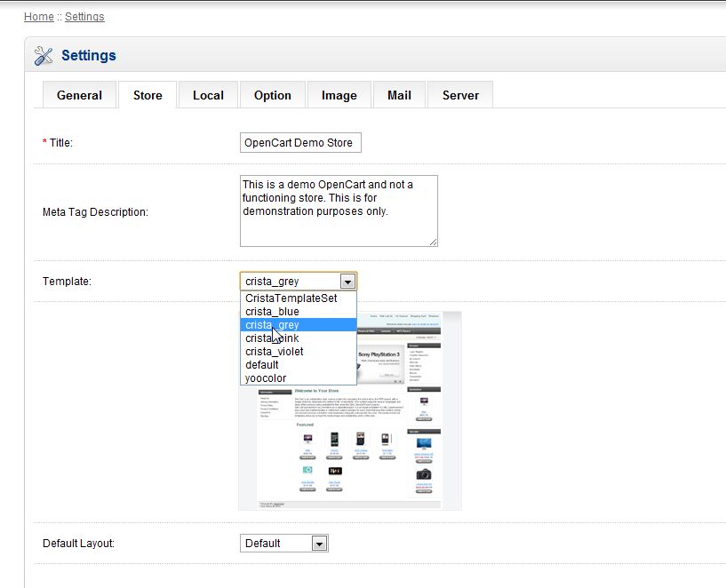
Task: Switch to the General tab
Action: (79, 95)
